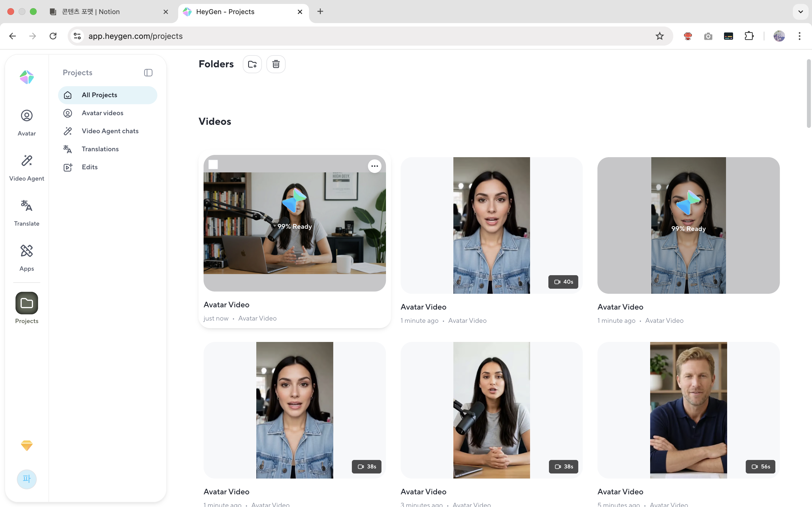This screenshot has height=507, width=812.
Task: Click the HeyGen logo in the sidebar
Action: tap(27, 77)
